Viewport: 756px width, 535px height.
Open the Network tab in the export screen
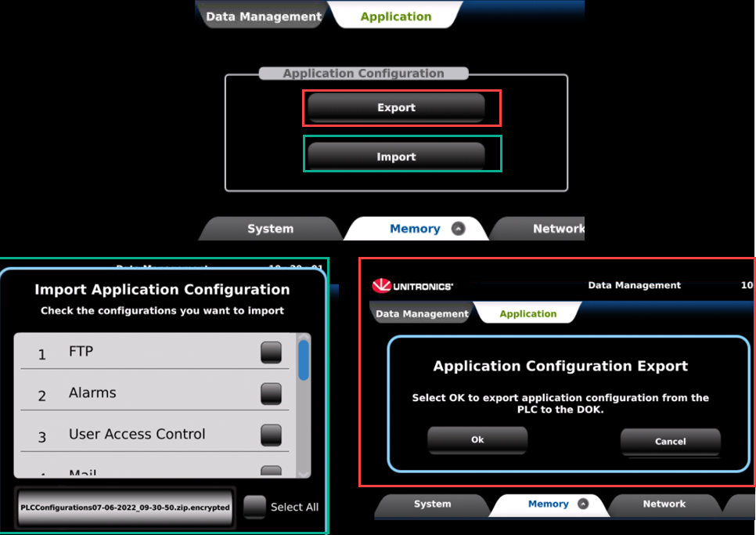coord(664,504)
